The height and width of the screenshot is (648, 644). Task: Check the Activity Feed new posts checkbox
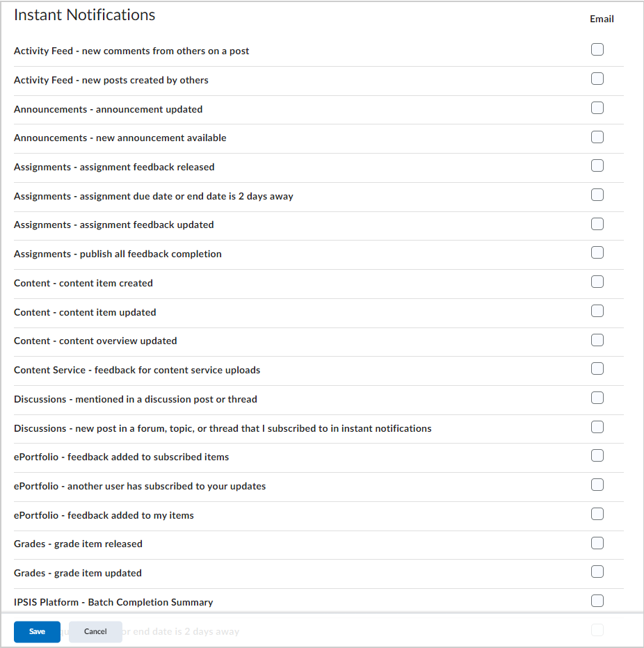tap(597, 79)
